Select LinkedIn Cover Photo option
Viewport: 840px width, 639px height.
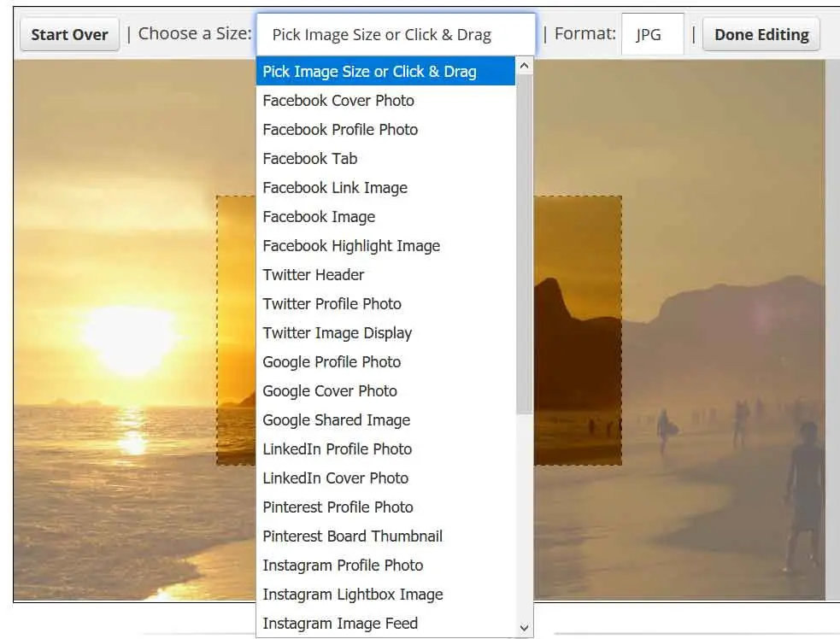[x=385, y=478]
